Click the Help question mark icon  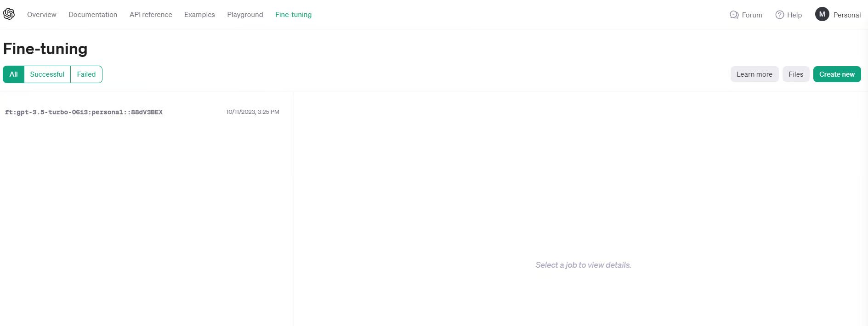tap(779, 15)
